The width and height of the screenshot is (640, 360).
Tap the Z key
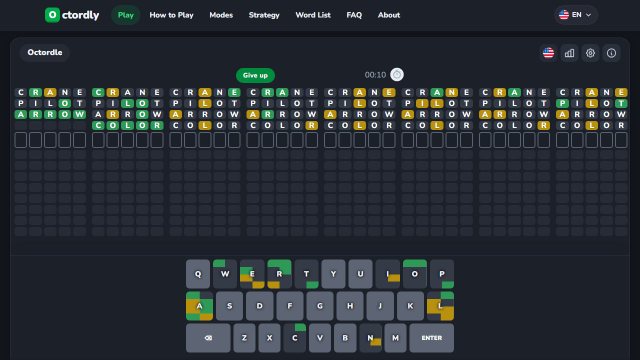point(244,338)
